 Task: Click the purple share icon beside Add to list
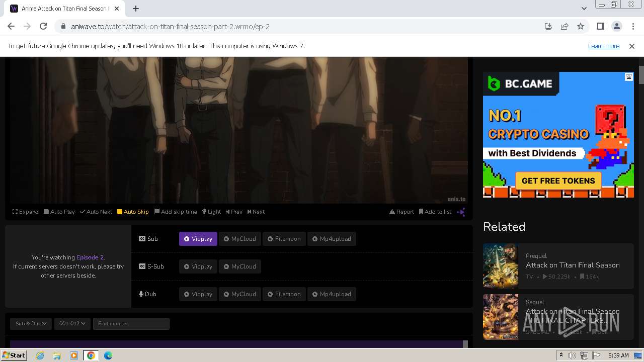pyautogui.click(x=461, y=212)
